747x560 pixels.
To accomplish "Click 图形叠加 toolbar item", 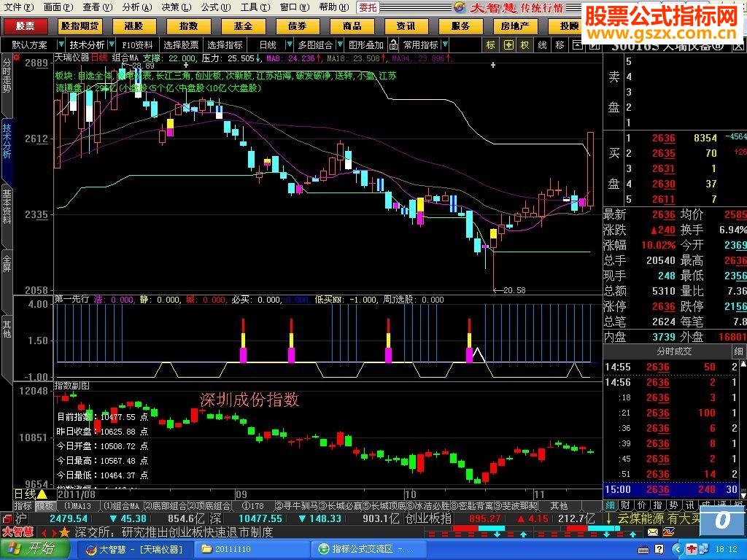I will point(366,44).
